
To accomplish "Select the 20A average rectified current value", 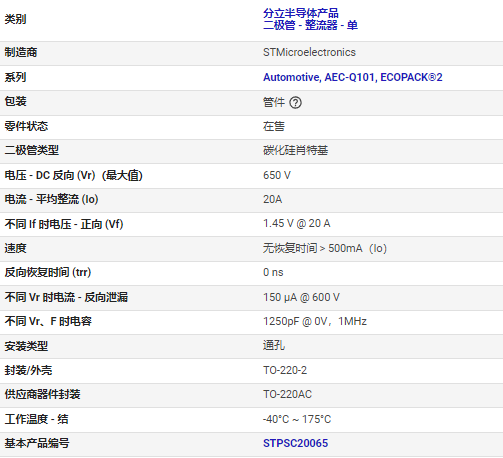I will [x=272, y=199].
